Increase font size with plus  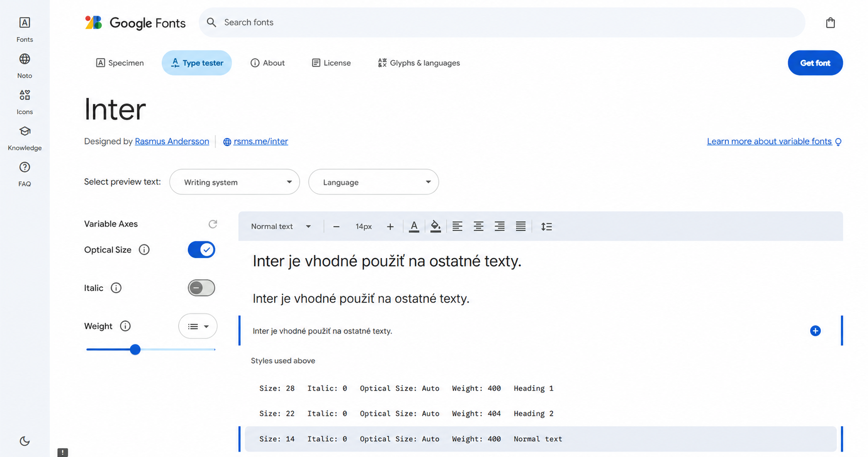point(390,226)
